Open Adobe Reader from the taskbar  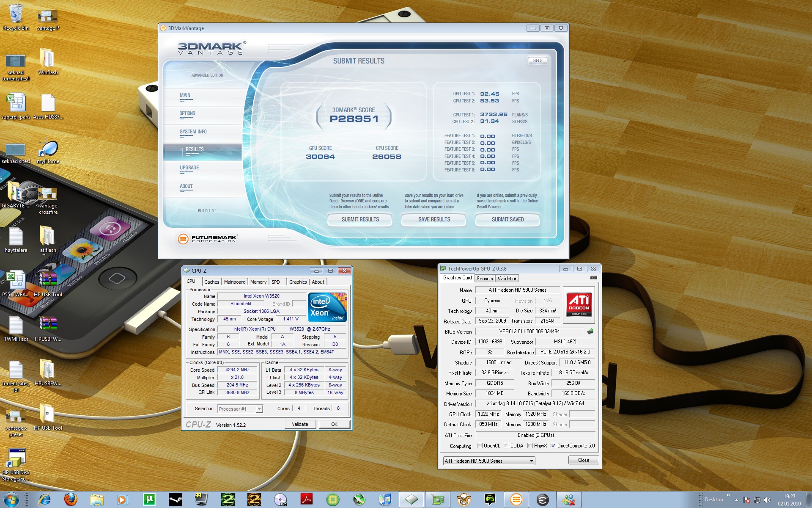coord(307,500)
